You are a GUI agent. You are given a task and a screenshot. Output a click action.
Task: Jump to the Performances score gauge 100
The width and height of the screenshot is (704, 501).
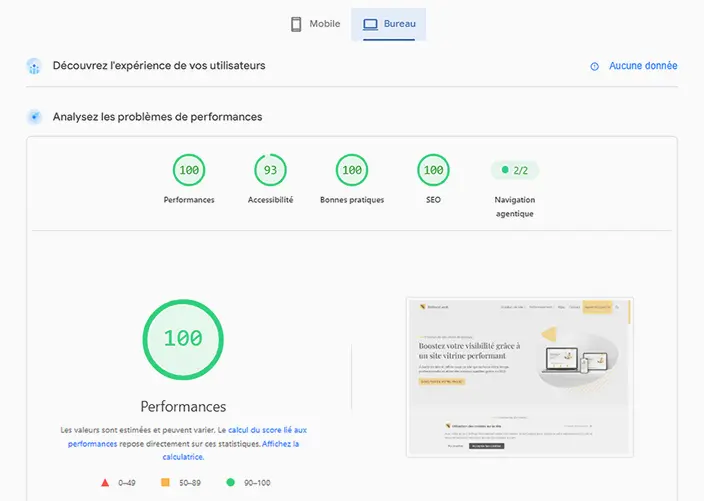[x=189, y=170]
